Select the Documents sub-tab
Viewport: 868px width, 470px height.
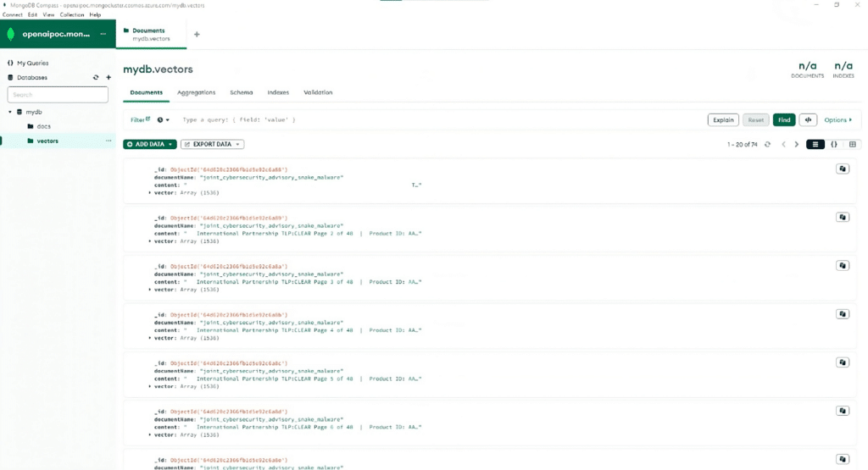pos(146,92)
